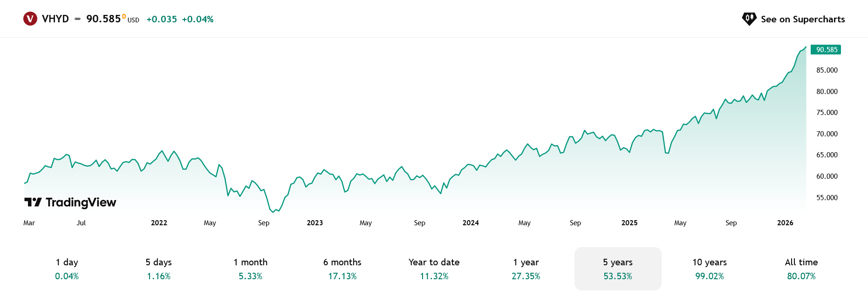This screenshot has width=868, height=296.
Task: Select the "1 month" range option
Action: pyautogui.click(x=251, y=269)
